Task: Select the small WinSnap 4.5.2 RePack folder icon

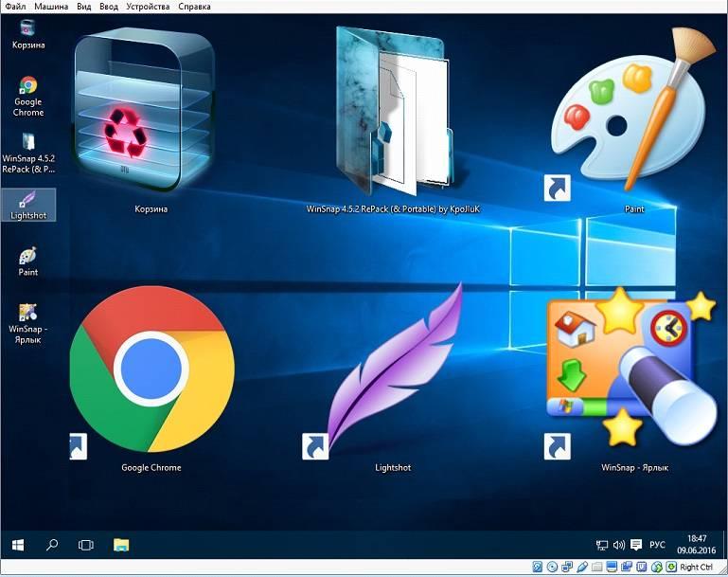Action: click(x=27, y=142)
